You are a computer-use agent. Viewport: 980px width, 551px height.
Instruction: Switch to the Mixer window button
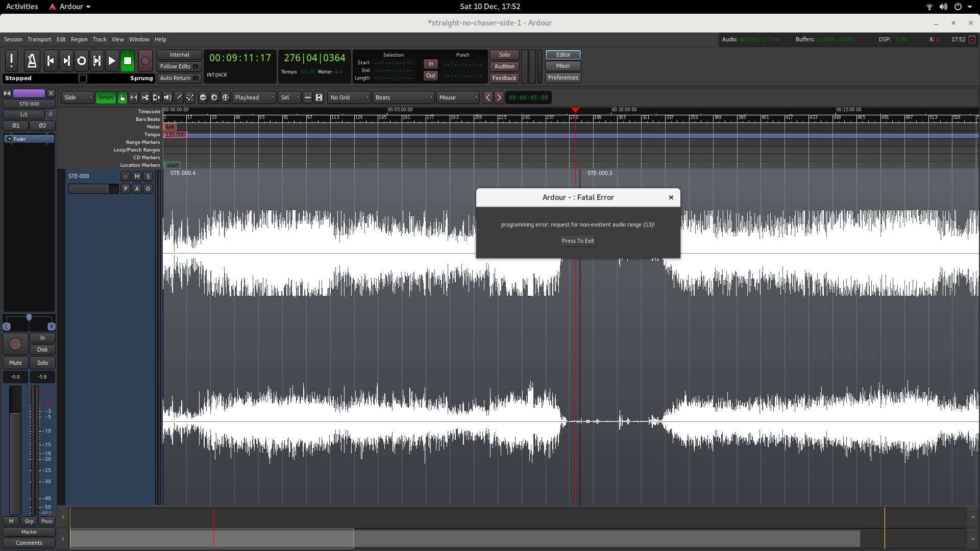(x=563, y=66)
